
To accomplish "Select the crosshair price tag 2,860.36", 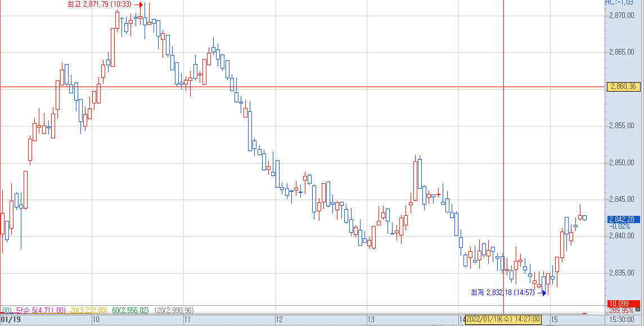I will point(623,86).
